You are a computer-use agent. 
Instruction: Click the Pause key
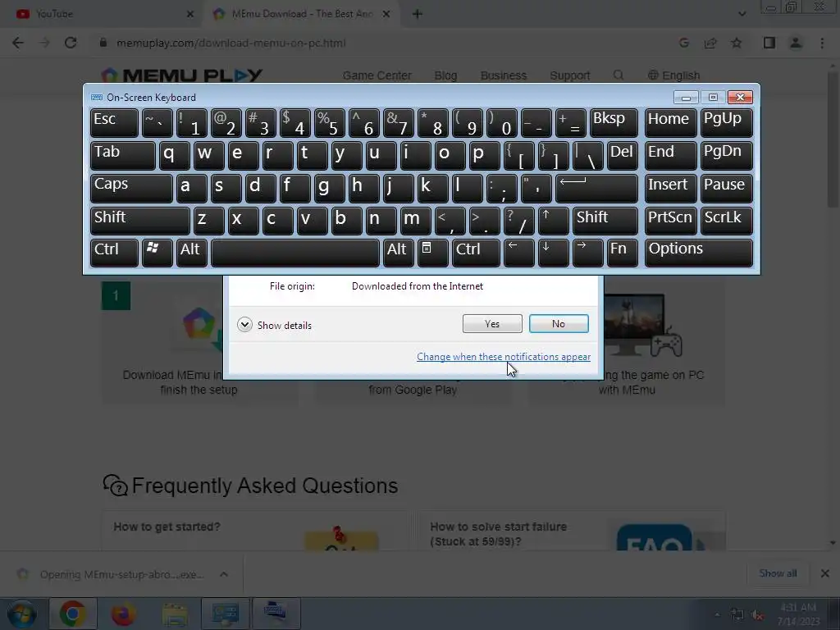[x=726, y=188]
